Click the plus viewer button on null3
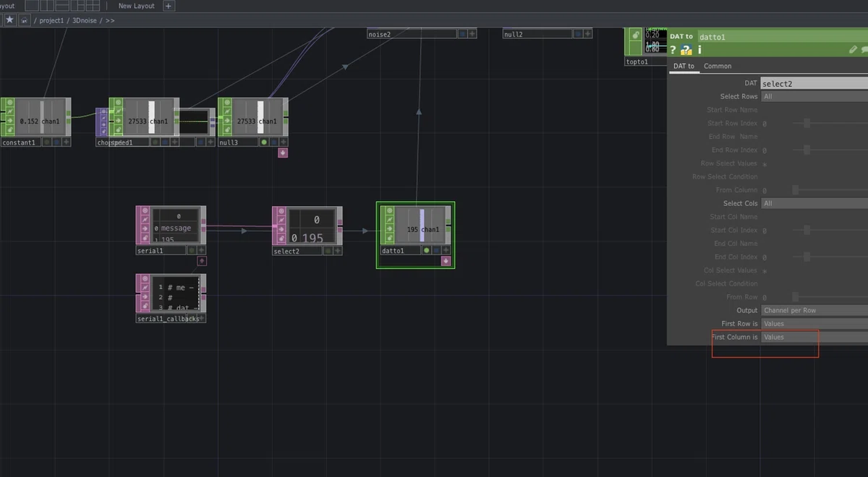This screenshot has height=477, width=868. 284,142
